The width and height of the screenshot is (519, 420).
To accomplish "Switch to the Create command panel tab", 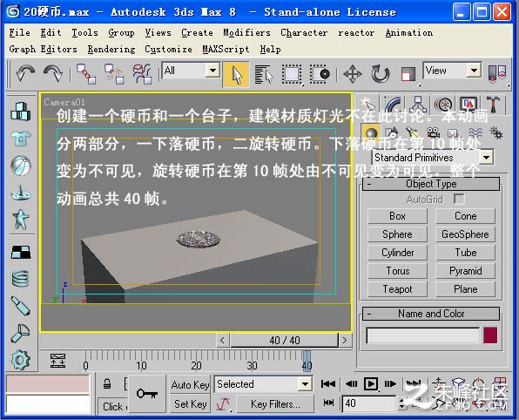I will pyautogui.click(x=367, y=105).
